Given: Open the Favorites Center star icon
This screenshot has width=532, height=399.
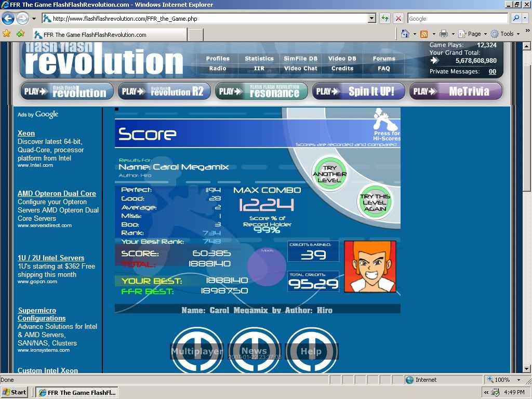Looking at the screenshot, I should [x=7, y=34].
